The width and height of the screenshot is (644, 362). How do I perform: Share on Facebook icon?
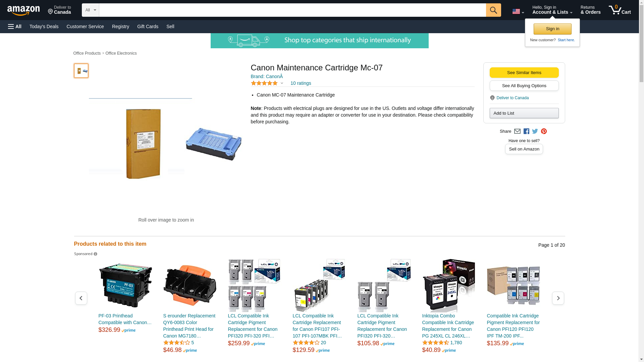(526, 131)
